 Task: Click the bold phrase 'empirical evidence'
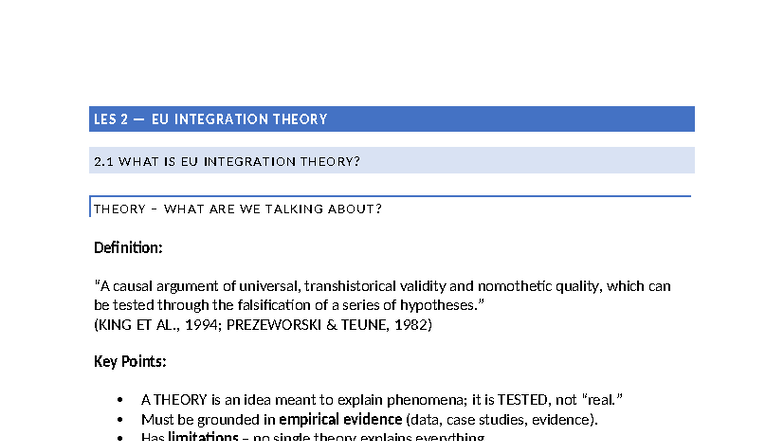[340, 420]
